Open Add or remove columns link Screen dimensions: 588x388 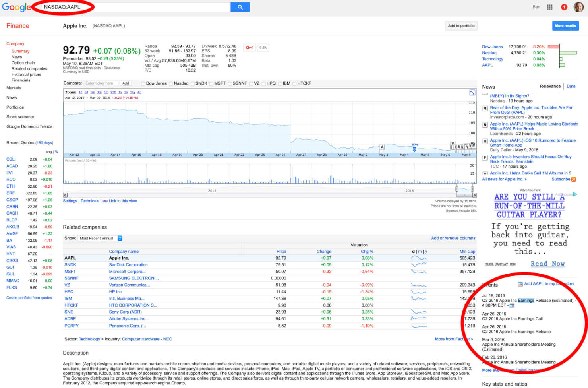(453, 238)
